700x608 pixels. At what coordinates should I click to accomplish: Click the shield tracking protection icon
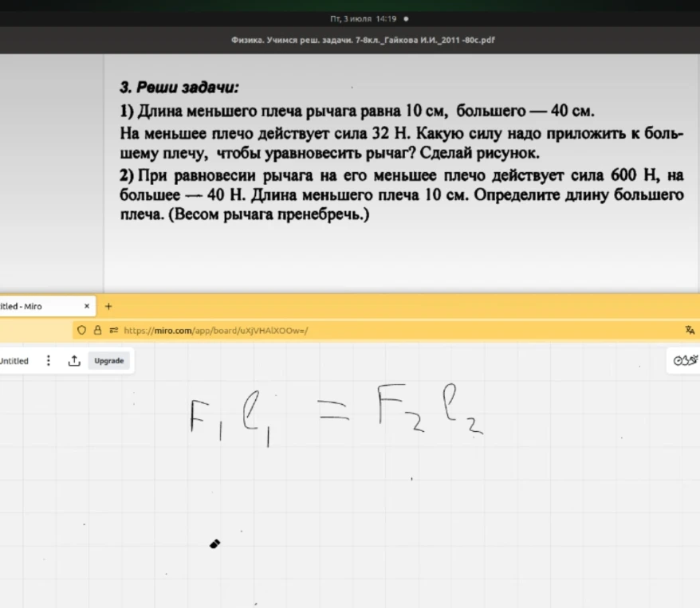(81, 330)
